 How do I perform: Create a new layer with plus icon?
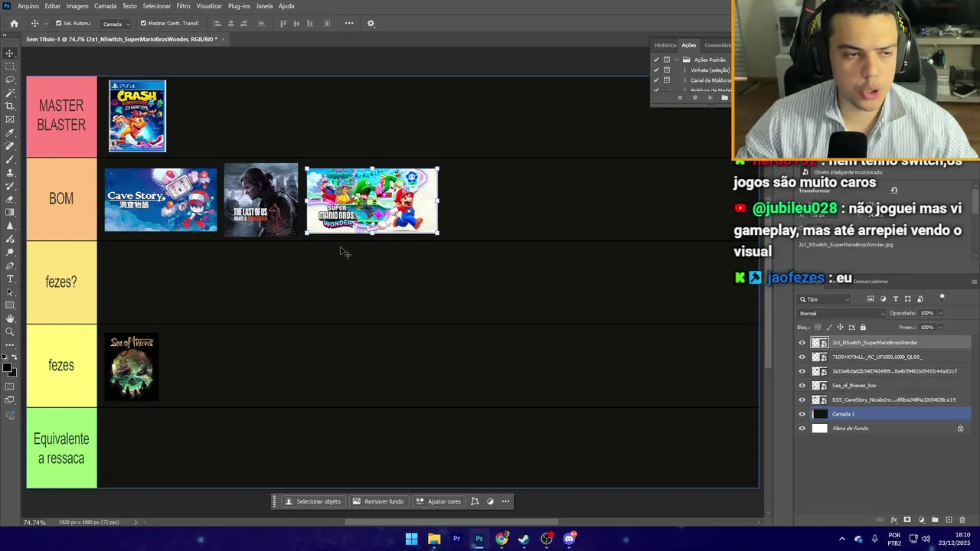[x=949, y=520]
